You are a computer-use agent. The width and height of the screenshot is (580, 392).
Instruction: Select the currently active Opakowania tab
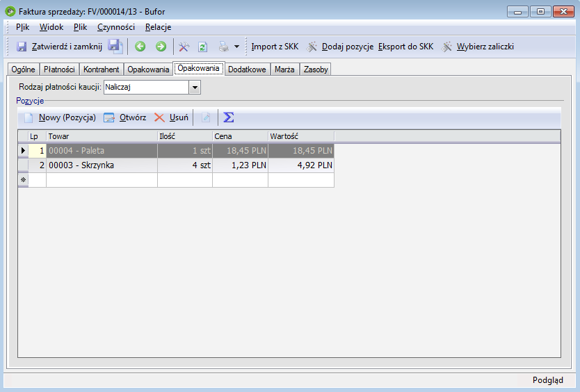(198, 68)
